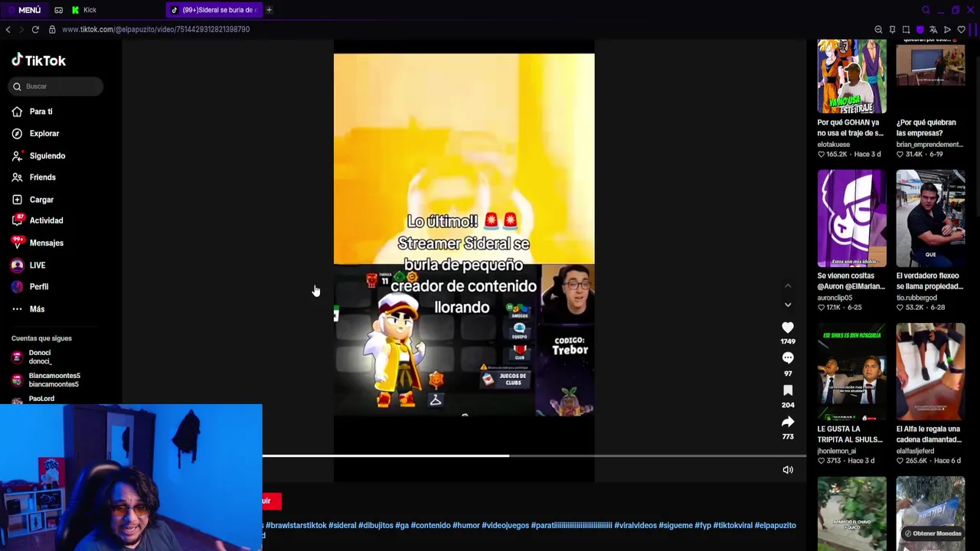Screen dimensions: 980x551
Task: Open the #brawlstarstiktok hashtag
Action: coord(296,526)
